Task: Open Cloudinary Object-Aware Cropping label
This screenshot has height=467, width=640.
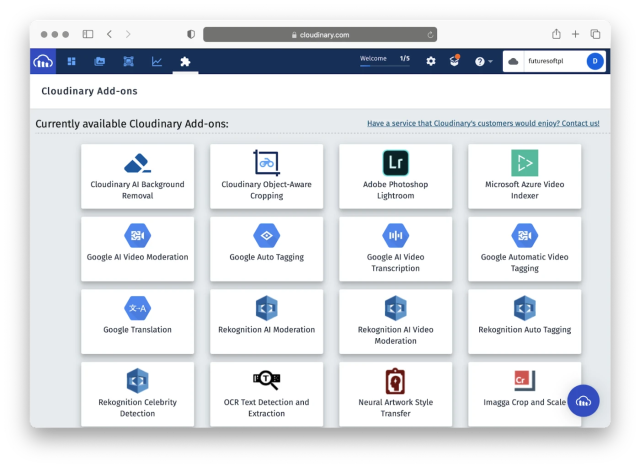Action: click(x=267, y=190)
